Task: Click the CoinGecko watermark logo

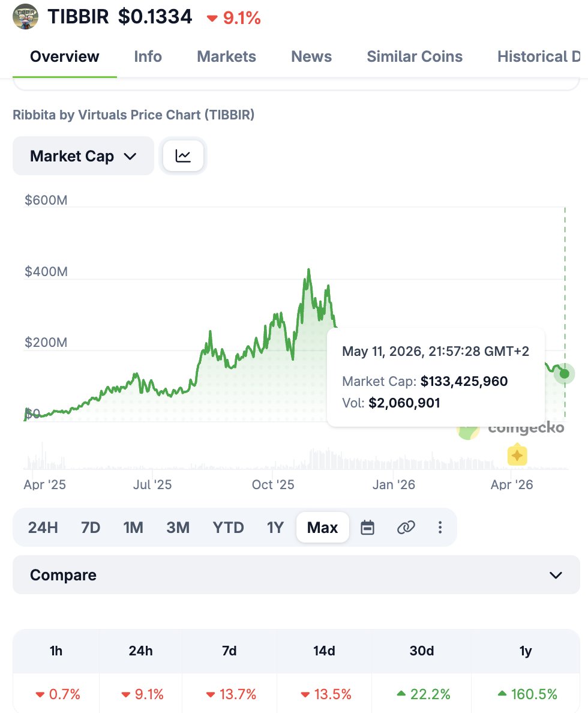Action: [x=511, y=429]
